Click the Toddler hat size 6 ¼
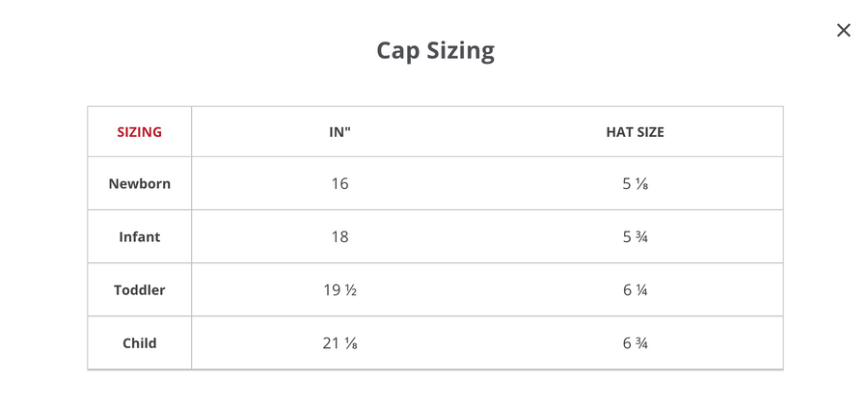Viewport: 868px width, 407px height. [635, 289]
